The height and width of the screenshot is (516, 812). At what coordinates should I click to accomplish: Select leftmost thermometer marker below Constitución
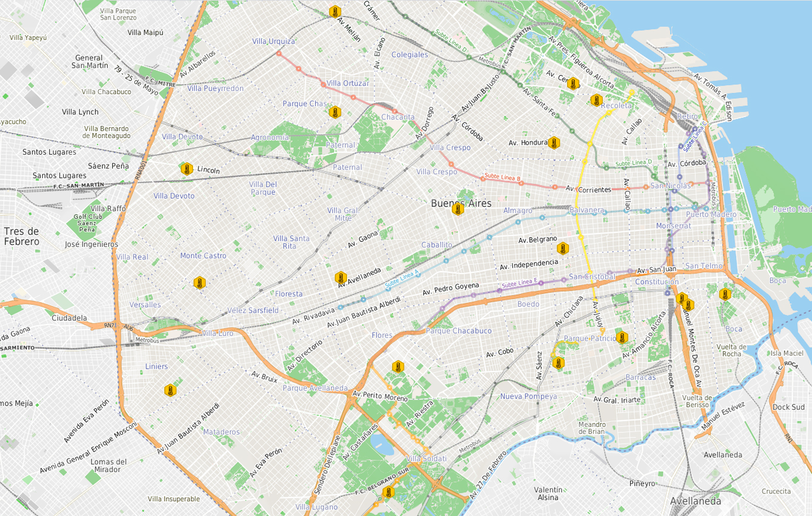coord(682,298)
